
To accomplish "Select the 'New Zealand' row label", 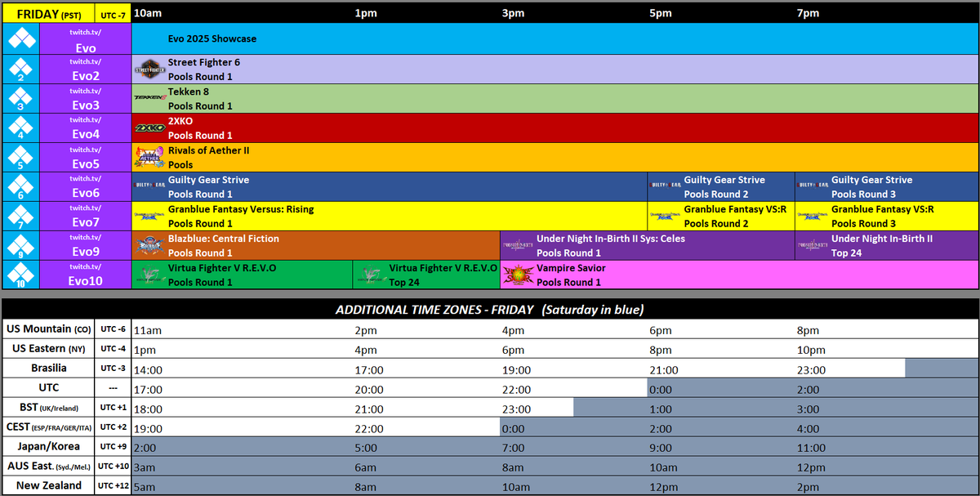I will tap(48, 485).
